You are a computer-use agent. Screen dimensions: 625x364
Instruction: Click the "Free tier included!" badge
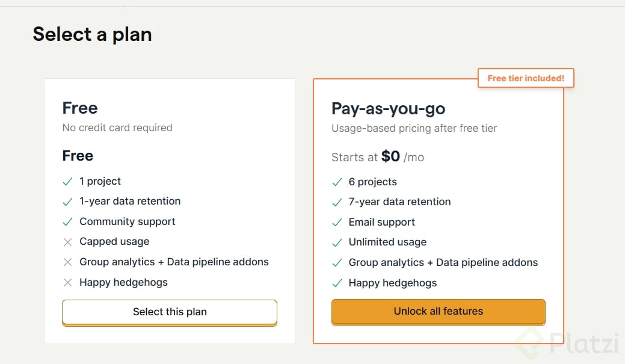click(526, 78)
